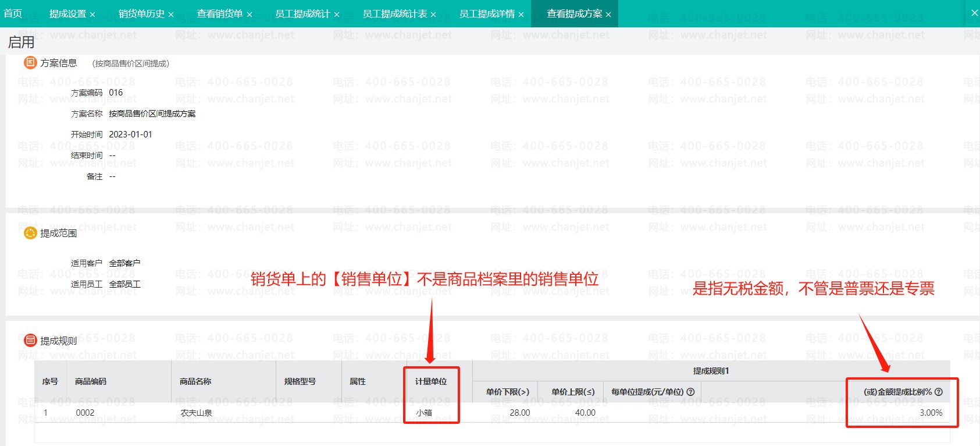The height and width of the screenshot is (446, 980).
Task: Close the 员工提成统计表 tab
Action: click(433, 15)
